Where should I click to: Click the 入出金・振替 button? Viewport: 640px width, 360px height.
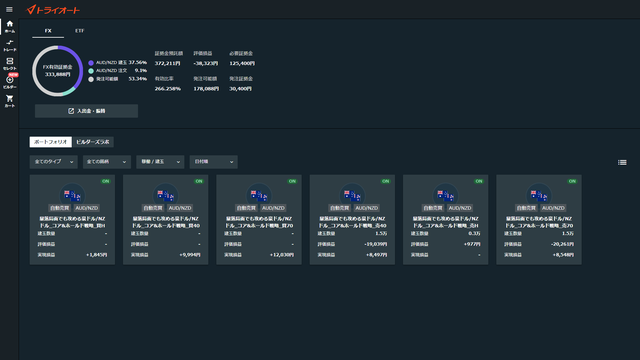pyautogui.click(x=86, y=111)
